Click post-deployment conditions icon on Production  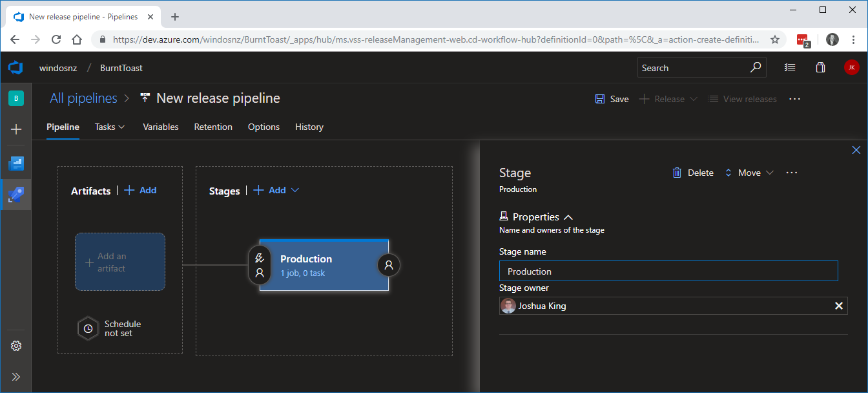(x=389, y=265)
